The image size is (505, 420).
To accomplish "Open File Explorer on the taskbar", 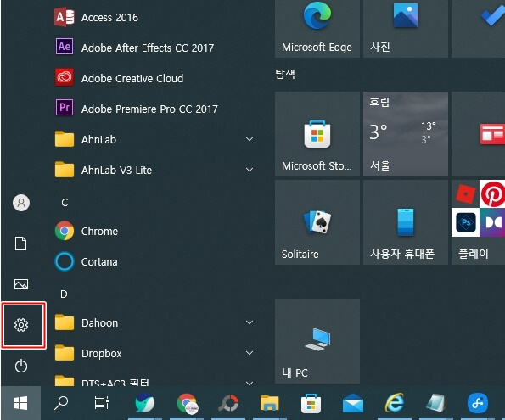I will [270, 403].
